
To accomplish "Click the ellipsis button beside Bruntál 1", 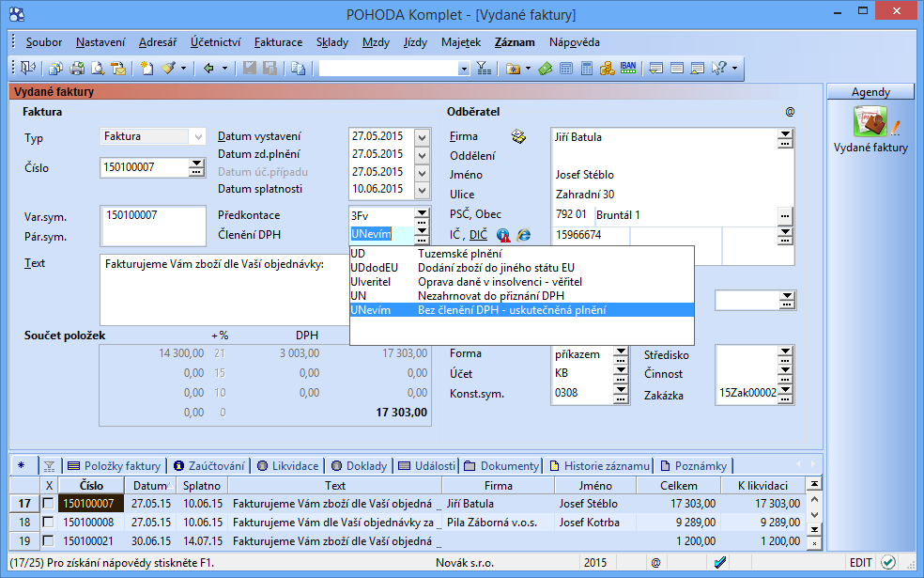I will point(785,216).
